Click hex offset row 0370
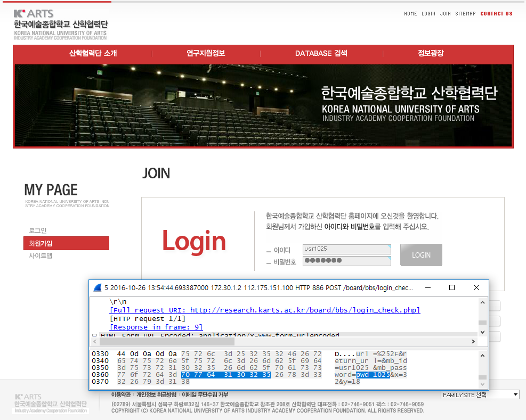The image size is (526, 420). [100, 382]
